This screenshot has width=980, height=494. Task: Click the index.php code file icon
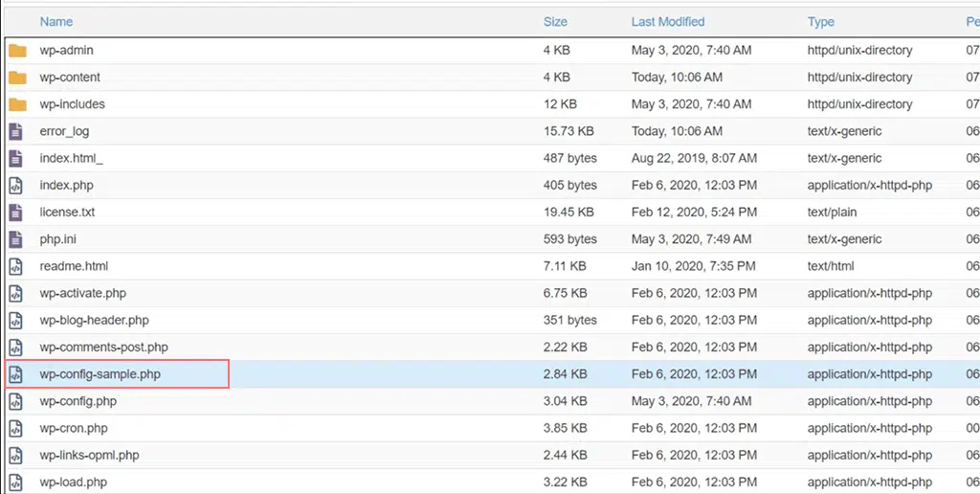[x=15, y=185]
